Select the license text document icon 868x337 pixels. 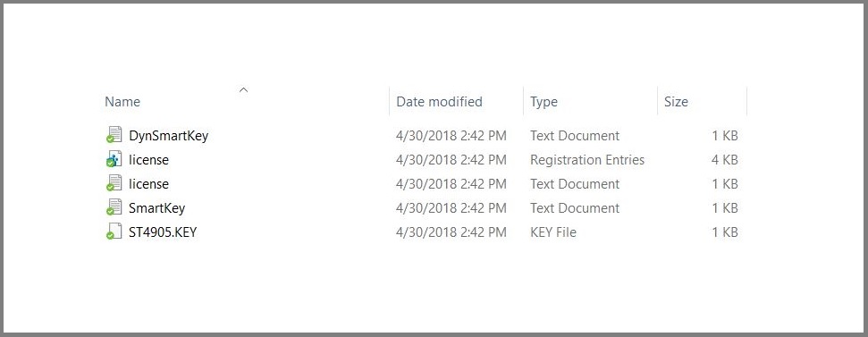(x=114, y=183)
